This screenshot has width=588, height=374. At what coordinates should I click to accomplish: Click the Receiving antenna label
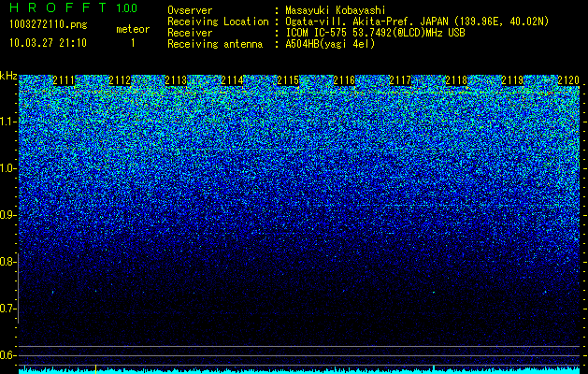(215, 44)
